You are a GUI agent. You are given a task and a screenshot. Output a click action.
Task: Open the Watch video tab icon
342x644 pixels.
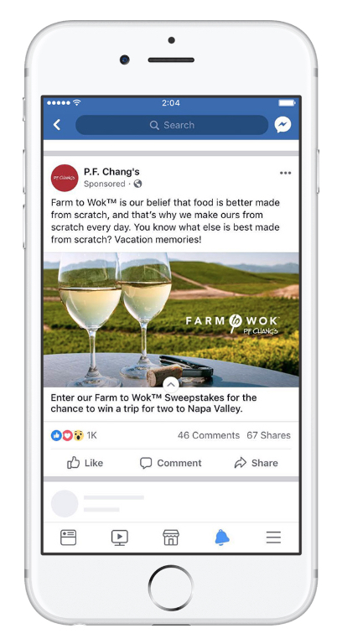120,538
